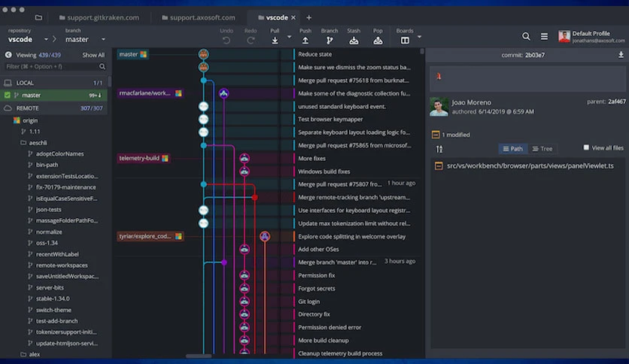
Task: Open the Boards dropdown arrow
Action: [419, 37]
